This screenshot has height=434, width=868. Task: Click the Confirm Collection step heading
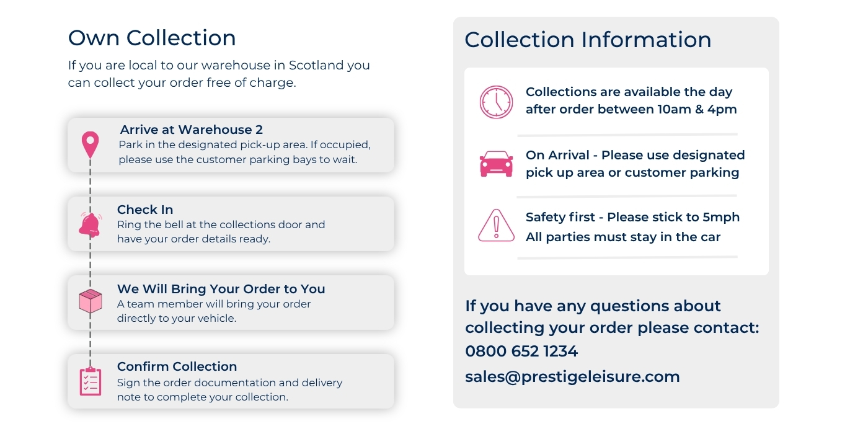point(177,366)
